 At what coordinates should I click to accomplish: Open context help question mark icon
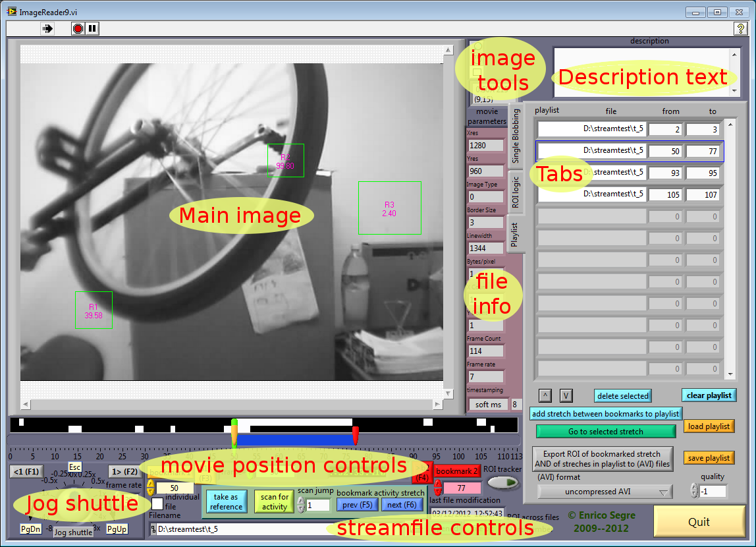click(740, 28)
